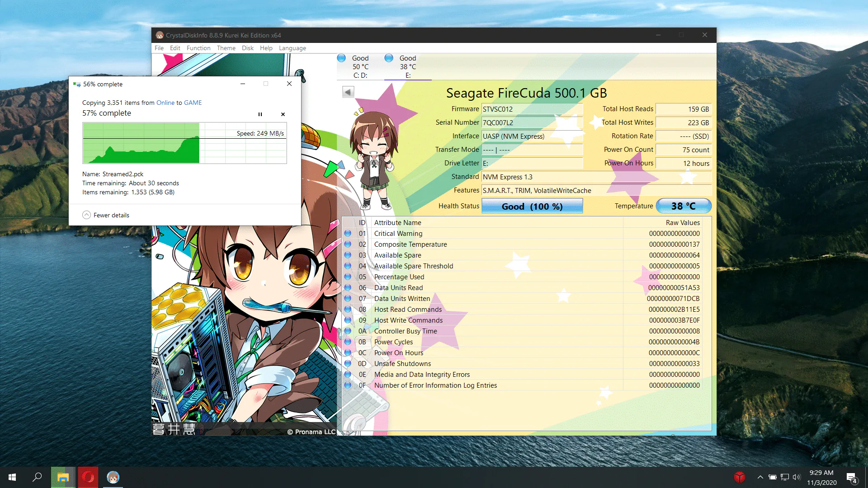Open the volume control in system tray
Screen dimensions: 868x488
click(797, 477)
